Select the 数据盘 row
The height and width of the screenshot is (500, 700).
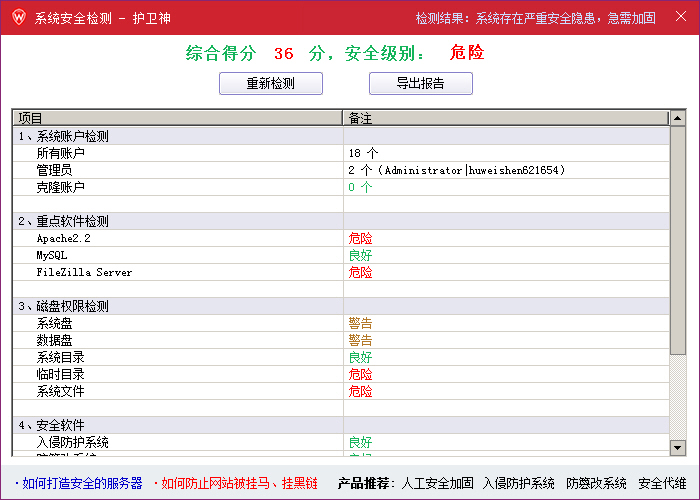click(x=342, y=340)
